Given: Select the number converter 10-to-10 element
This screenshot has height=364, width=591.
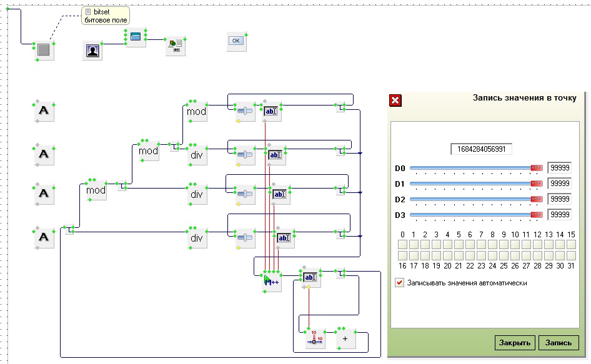Looking at the screenshot, I should pos(315,338).
